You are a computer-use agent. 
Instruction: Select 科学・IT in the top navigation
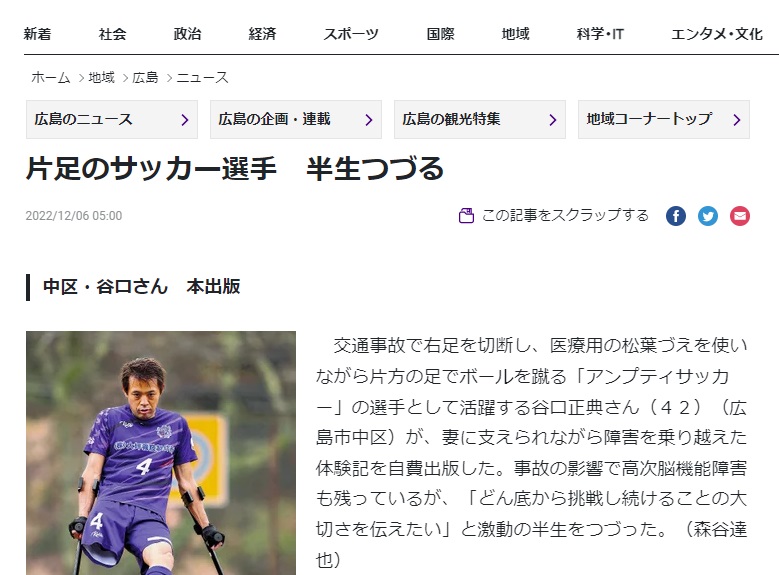(x=600, y=34)
